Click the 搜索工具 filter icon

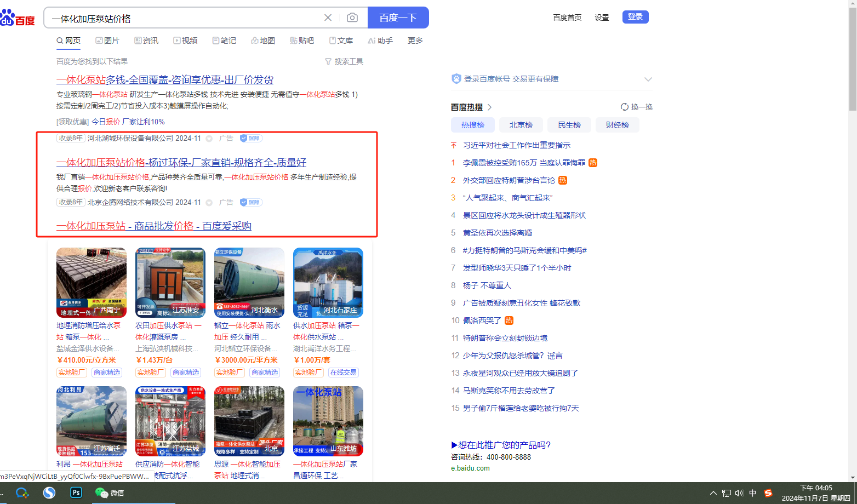328,61
